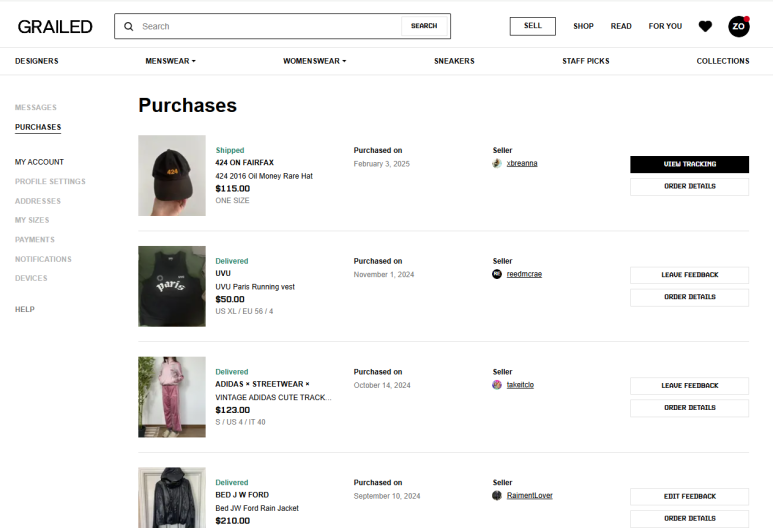This screenshot has height=528, width=773.
Task: Open ORDER DETAILS for the 424 hat
Action: pyautogui.click(x=689, y=186)
